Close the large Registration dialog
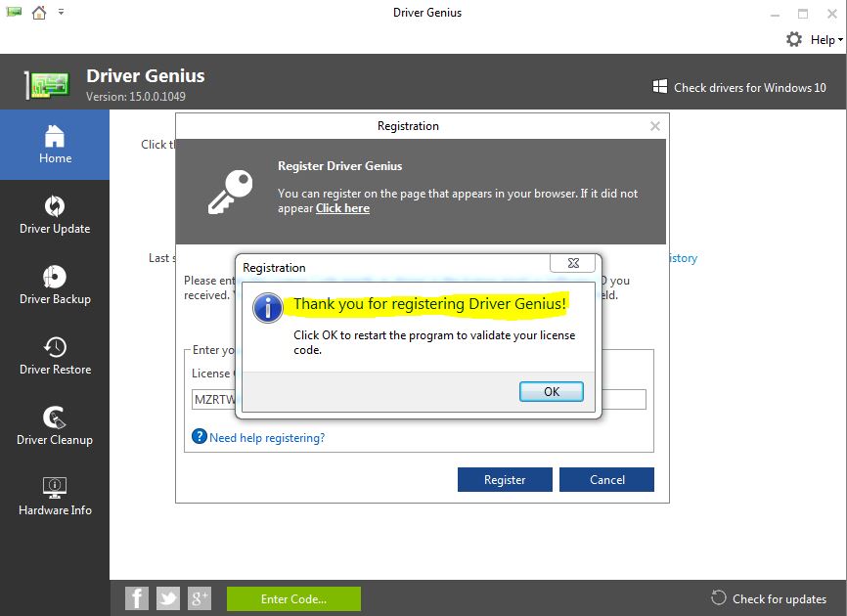Viewport: 847px width, 616px height. click(x=655, y=126)
